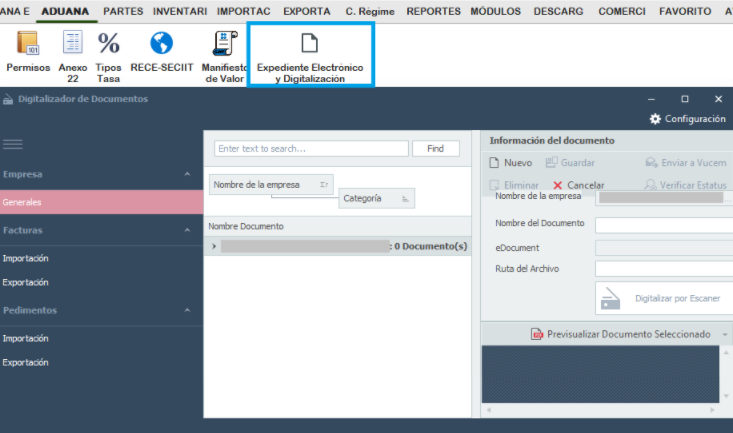Create a Nuevo document
The width and height of the screenshot is (733, 433).
tap(510, 163)
